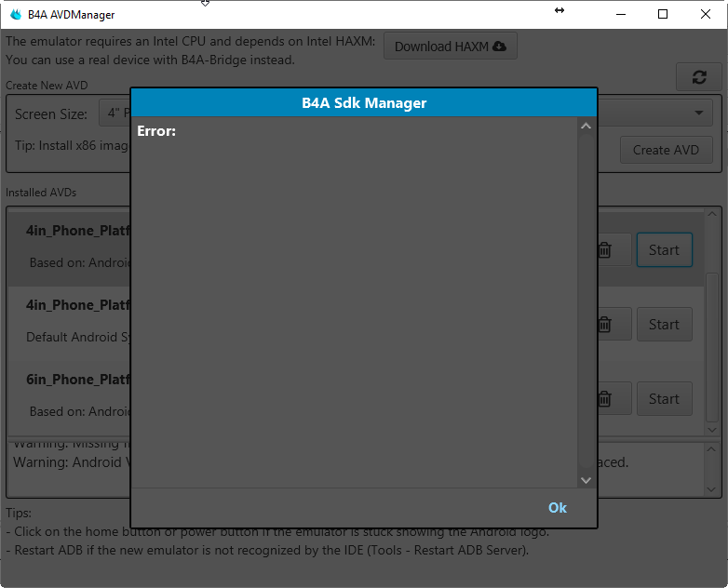Minimize the B4A AVDManager window
728x588 pixels.
tap(621, 14)
